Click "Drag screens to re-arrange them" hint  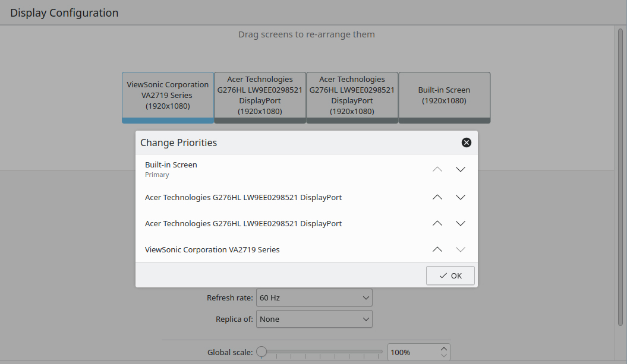tap(306, 34)
